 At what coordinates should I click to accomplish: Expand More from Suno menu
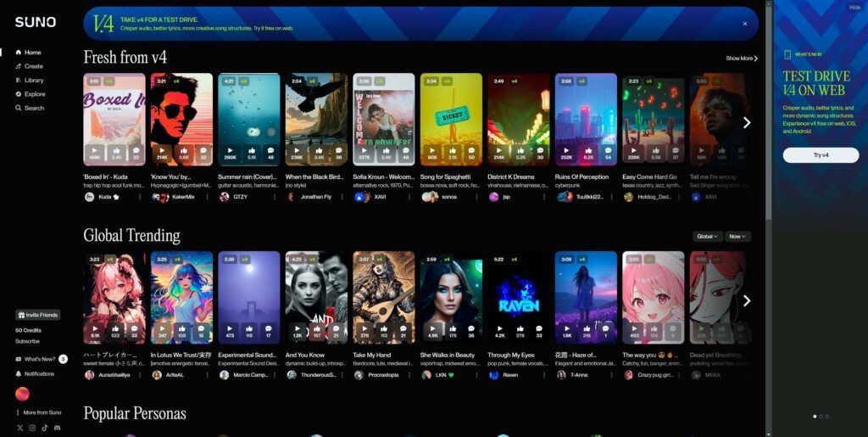38,412
